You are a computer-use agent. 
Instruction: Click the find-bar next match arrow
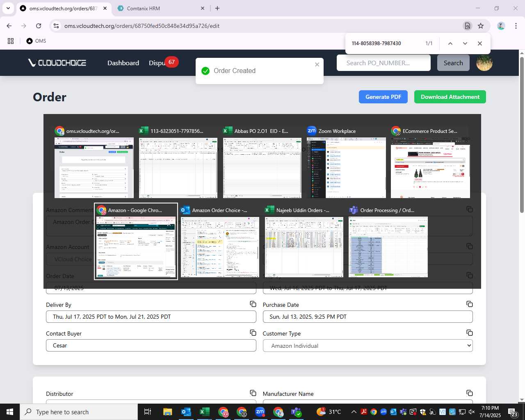(465, 43)
